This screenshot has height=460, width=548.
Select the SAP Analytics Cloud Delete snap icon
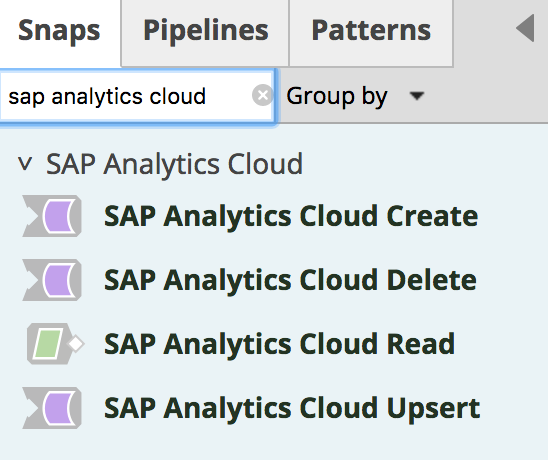[x=52, y=280]
